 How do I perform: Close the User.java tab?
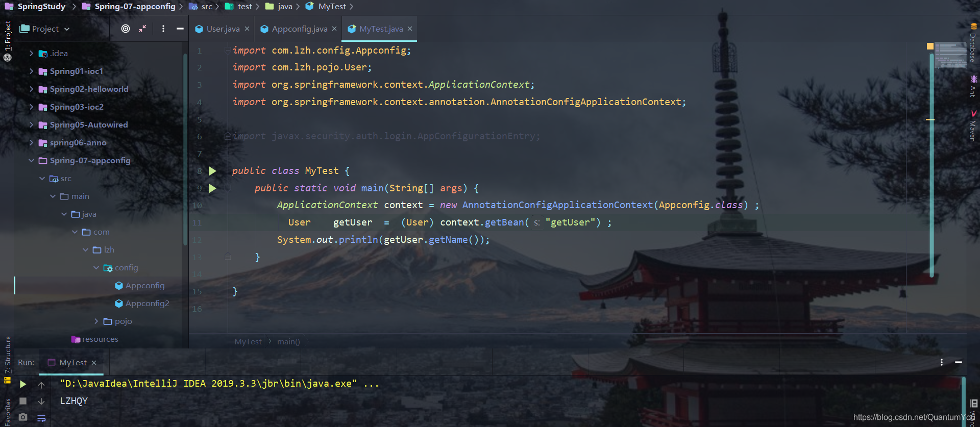pos(247,29)
